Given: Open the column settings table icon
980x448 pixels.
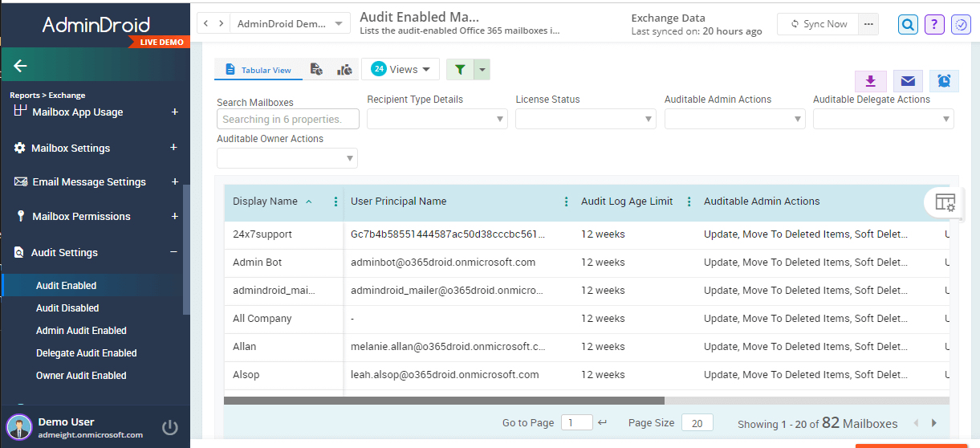Looking at the screenshot, I should [945, 202].
